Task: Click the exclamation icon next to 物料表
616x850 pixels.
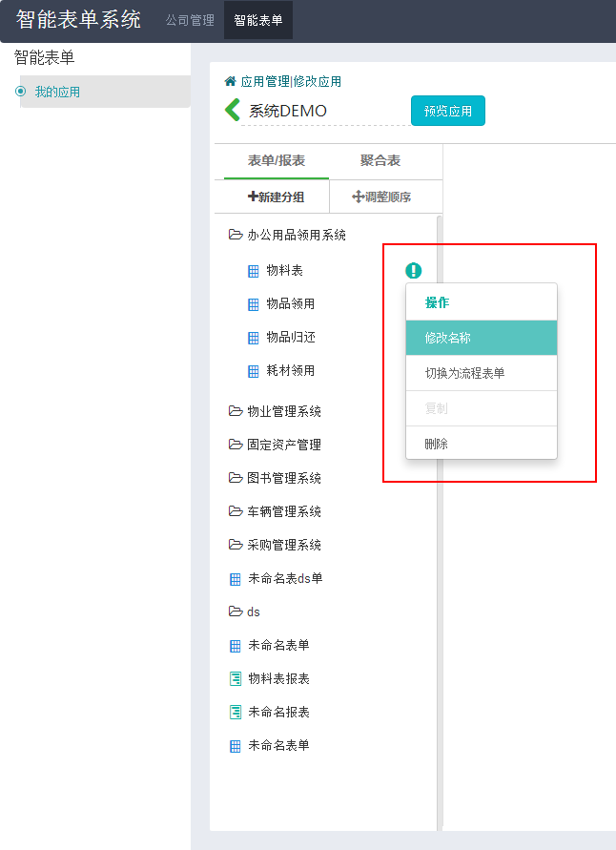Action: [x=414, y=270]
